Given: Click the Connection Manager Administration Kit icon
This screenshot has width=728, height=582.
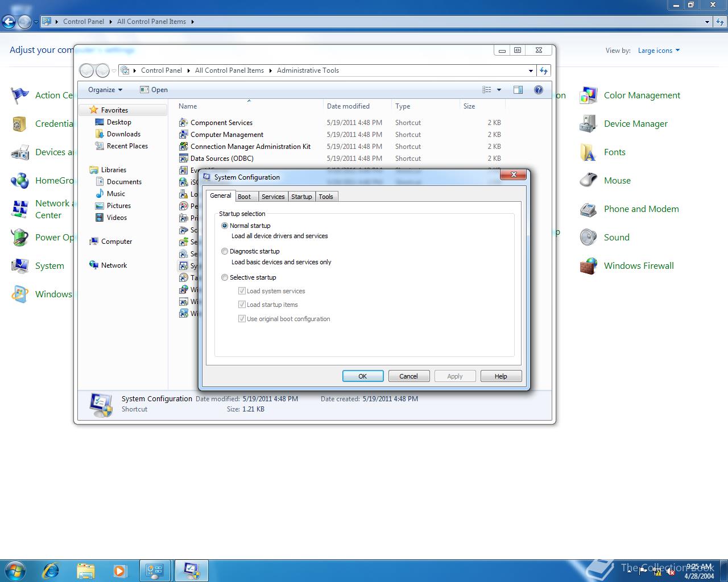Looking at the screenshot, I should click(183, 147).
